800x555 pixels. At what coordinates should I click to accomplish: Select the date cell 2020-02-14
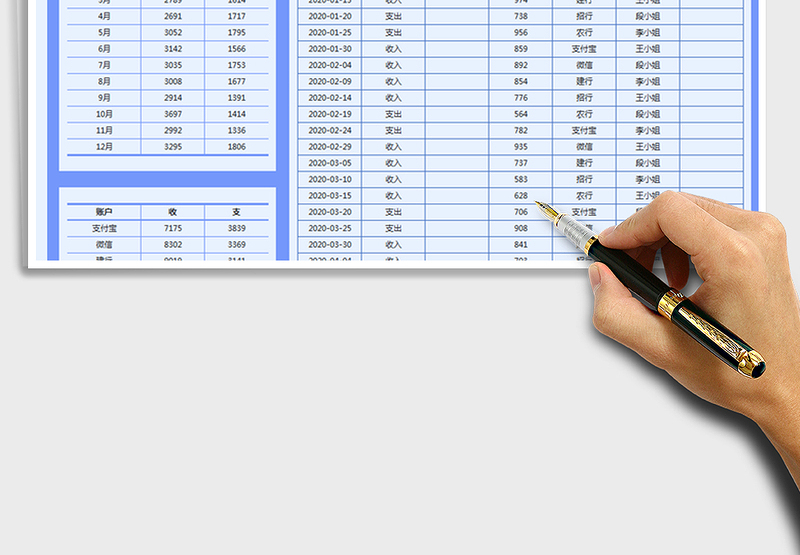329,98
